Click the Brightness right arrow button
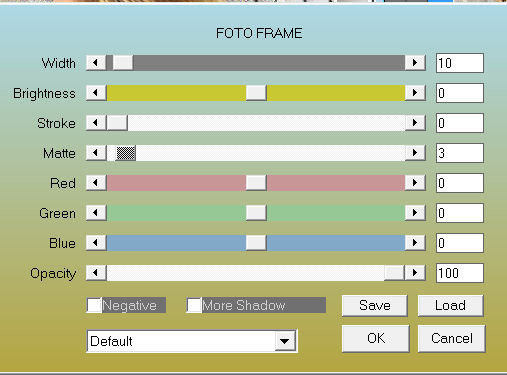The image size is (507, 375). [x=415, y=93]
